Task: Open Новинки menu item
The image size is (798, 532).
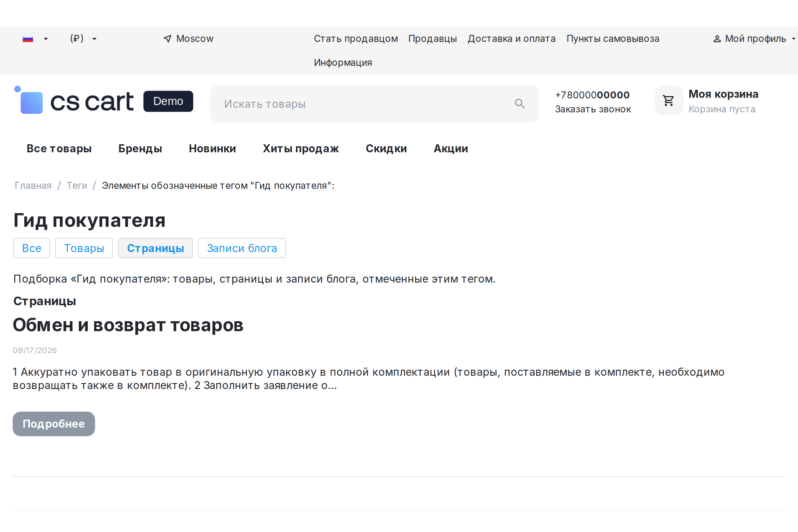Action: tap(212, 149)
